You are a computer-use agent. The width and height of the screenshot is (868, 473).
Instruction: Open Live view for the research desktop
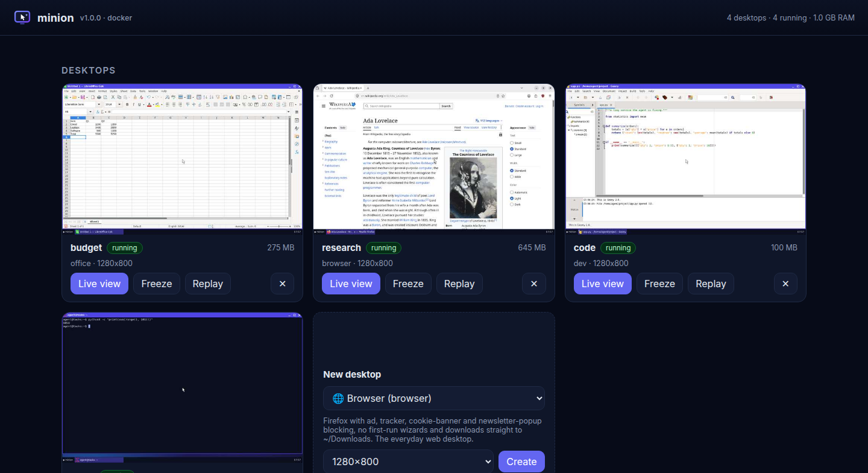(x=351, y=284)
